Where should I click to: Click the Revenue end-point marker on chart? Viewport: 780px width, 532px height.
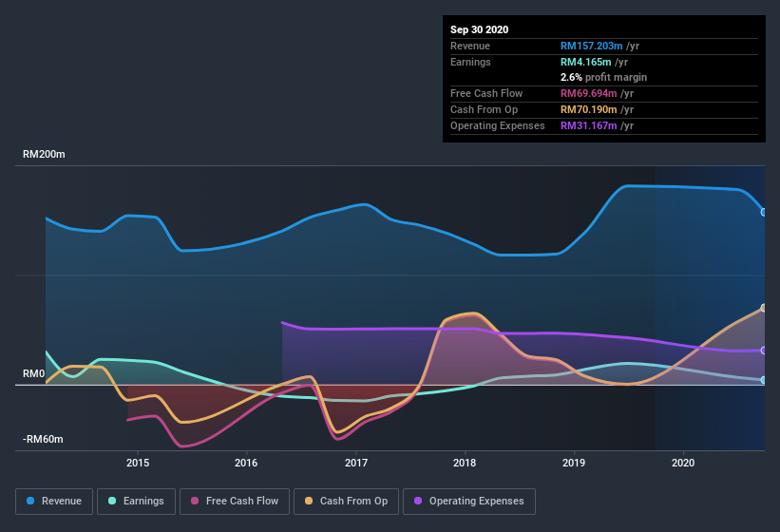(764, 212)
